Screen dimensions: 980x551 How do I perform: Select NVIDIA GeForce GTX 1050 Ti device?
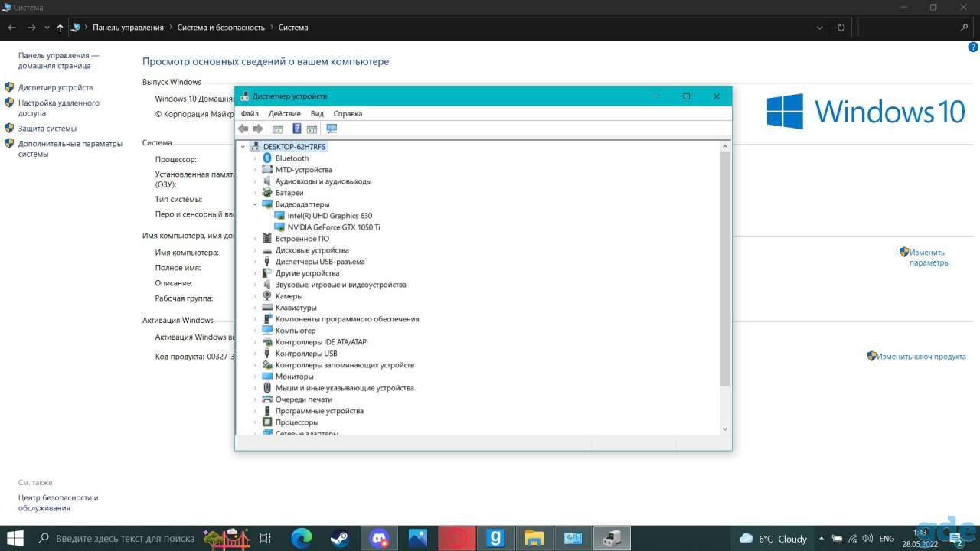pyautogui.click(x=334, y=227)
